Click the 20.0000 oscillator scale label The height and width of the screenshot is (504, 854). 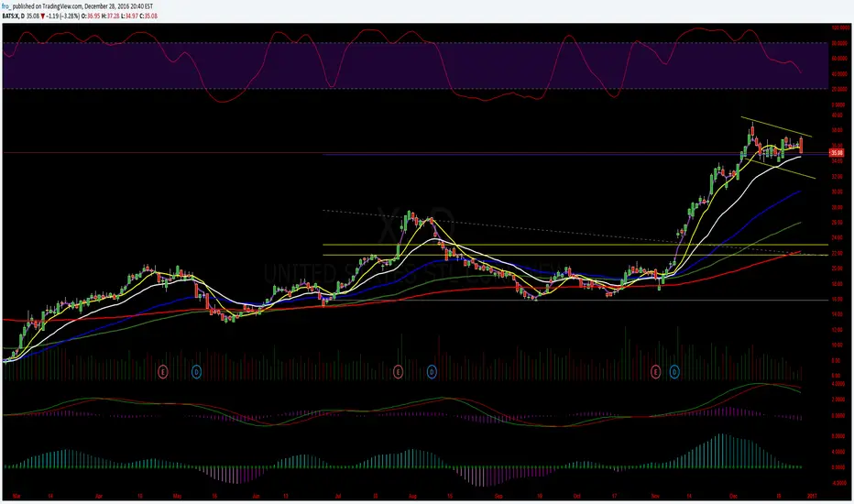click(x=839, y=89)
